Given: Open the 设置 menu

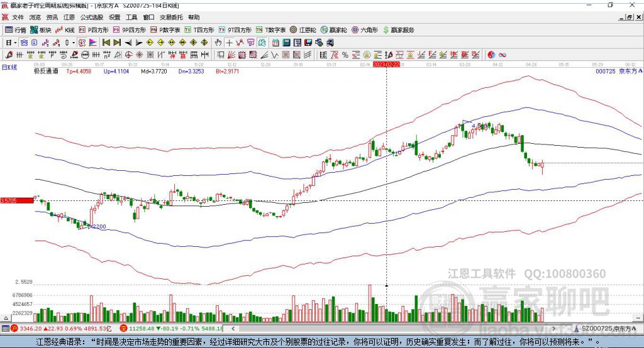Looking at the screenshot, I should pos(114,17).
